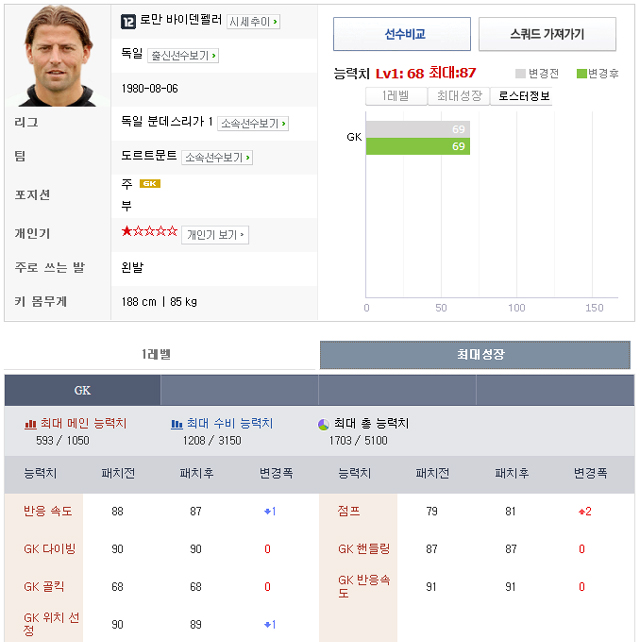Switch chart to 최대성장 tab
Viewport: 640px width, 642px height.
click(459, 96)
